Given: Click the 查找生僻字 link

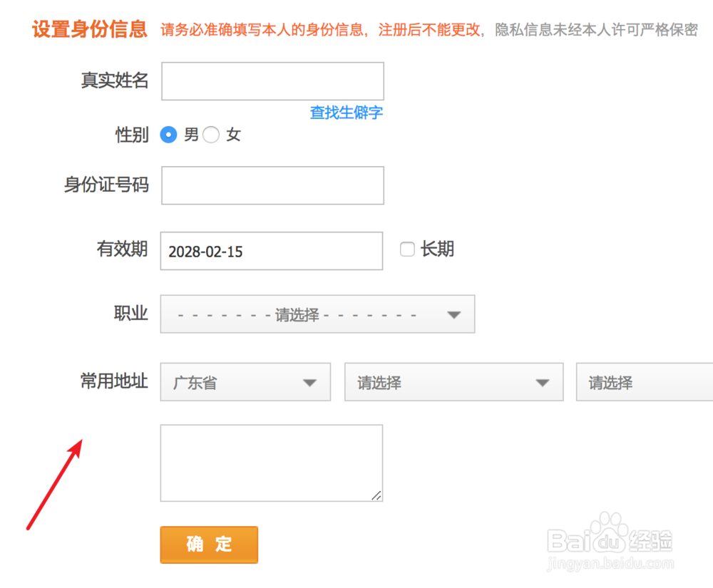Looking at the screenshot, I should click(347, 113).
